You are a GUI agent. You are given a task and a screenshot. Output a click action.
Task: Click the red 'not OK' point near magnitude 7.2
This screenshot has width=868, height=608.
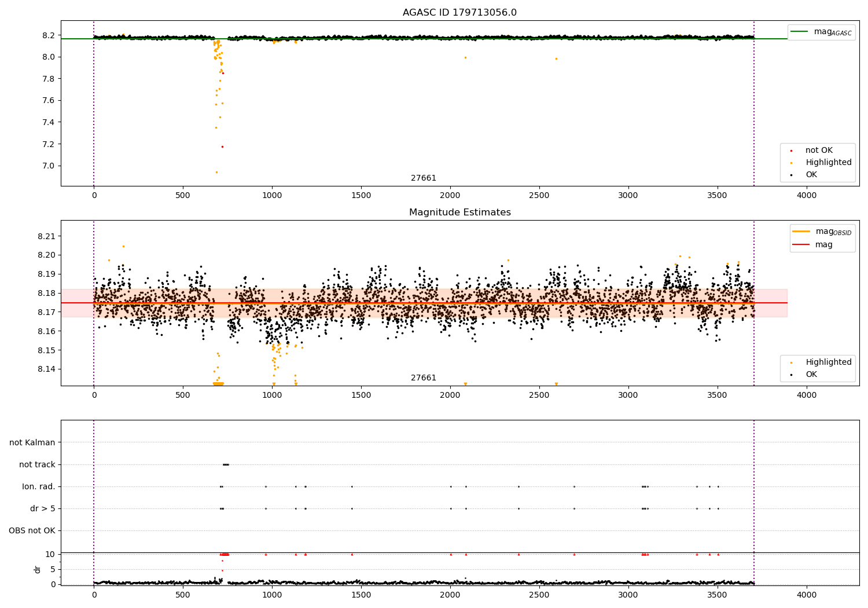pyautogui.click(x=222, y=146)
